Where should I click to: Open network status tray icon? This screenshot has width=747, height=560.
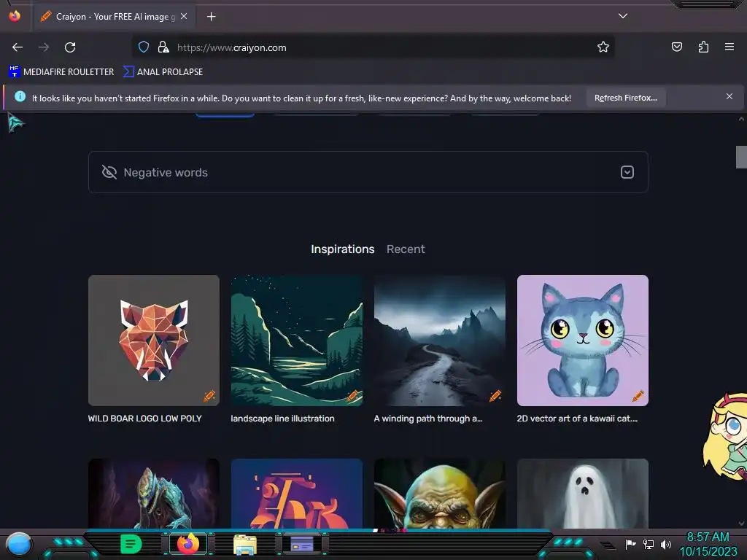(649, 544)
